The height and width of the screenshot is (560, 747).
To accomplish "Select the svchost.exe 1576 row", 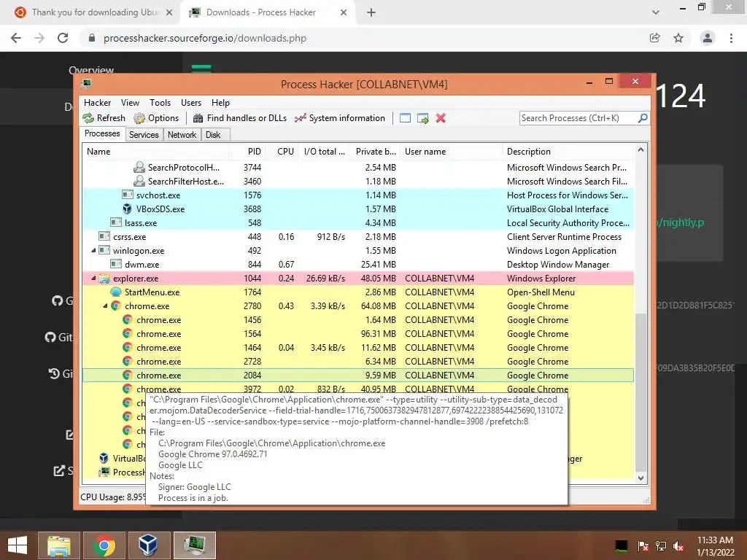I will click(358, 195).
